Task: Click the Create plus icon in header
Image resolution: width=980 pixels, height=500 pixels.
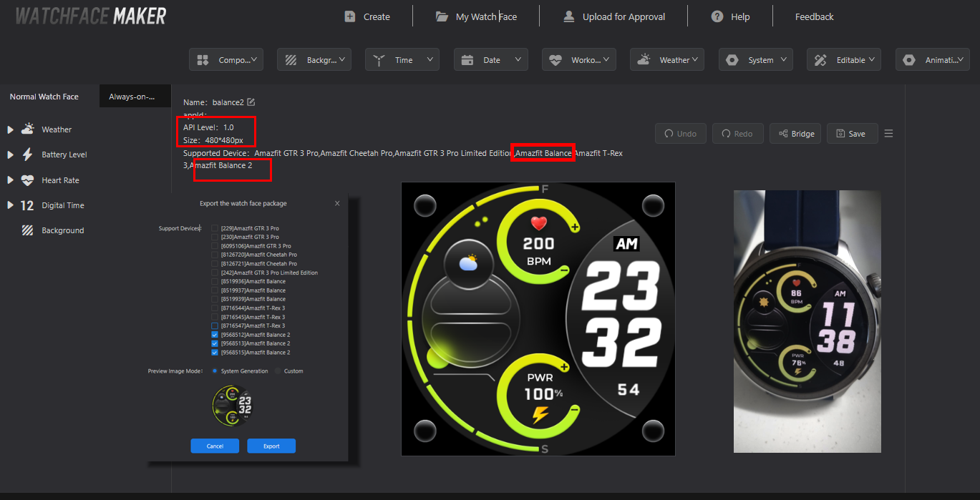Action: click(x=350, y=16)
